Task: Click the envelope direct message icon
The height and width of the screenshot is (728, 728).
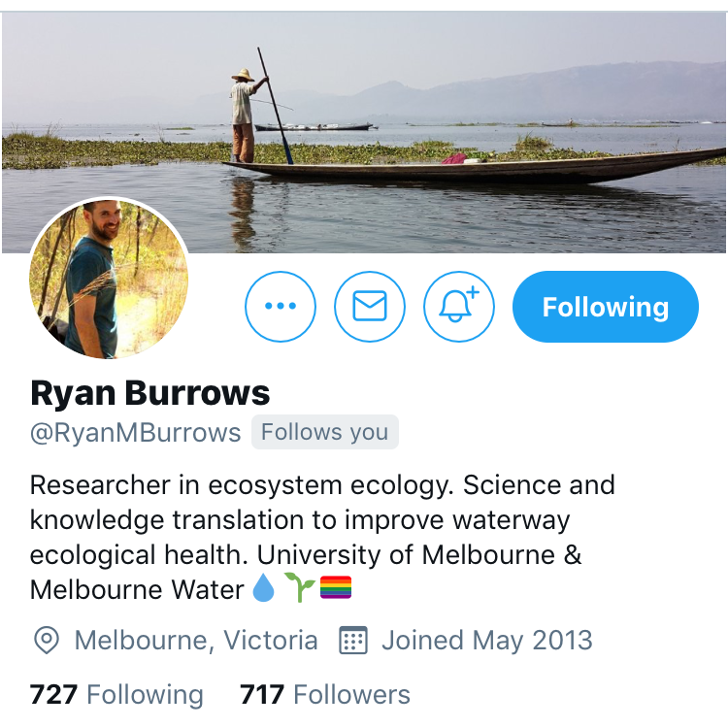Action: pyautogui.click(x=370, y=307)
